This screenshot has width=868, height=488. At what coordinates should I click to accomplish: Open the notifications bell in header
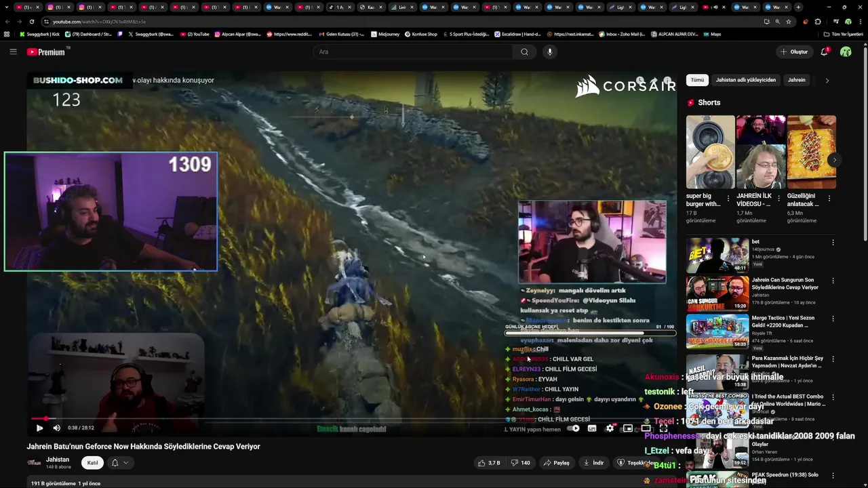pyautogui.click(x=825, y=52)
